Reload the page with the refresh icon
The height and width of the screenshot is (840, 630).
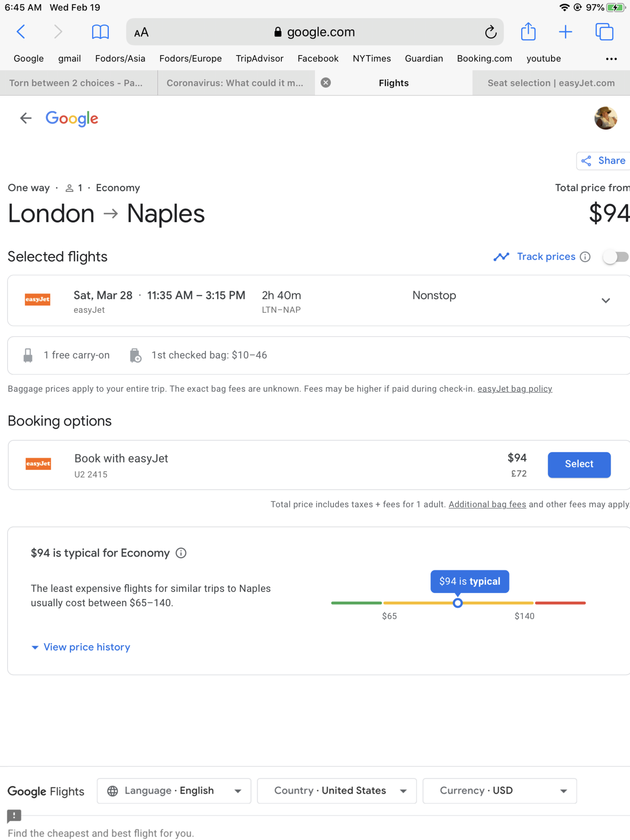[491, 32]
